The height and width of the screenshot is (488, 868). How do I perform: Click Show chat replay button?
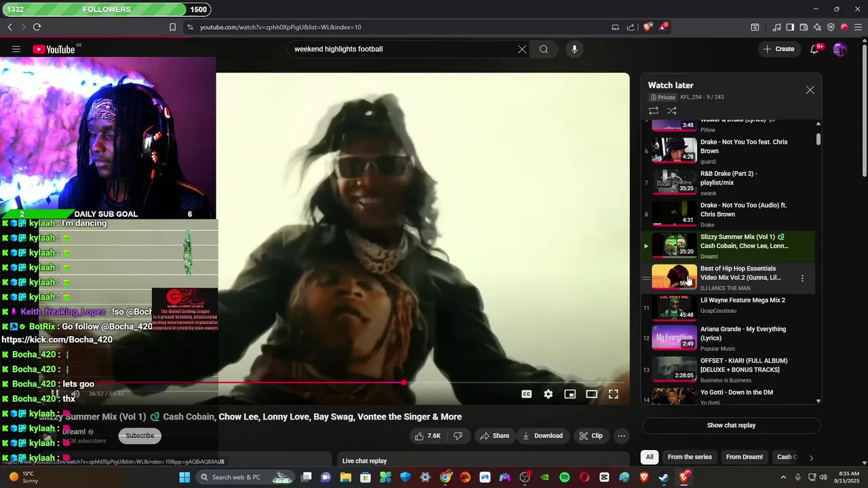point(731,426)
